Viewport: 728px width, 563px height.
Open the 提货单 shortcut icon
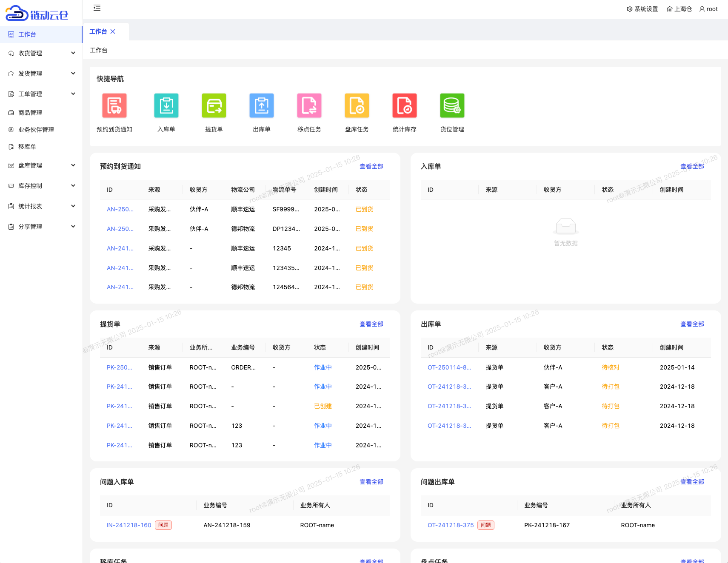[214, 106]
